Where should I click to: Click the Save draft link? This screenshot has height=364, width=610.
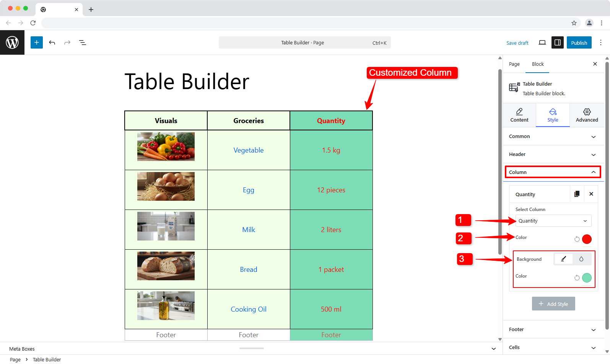(x=517, y=43)
